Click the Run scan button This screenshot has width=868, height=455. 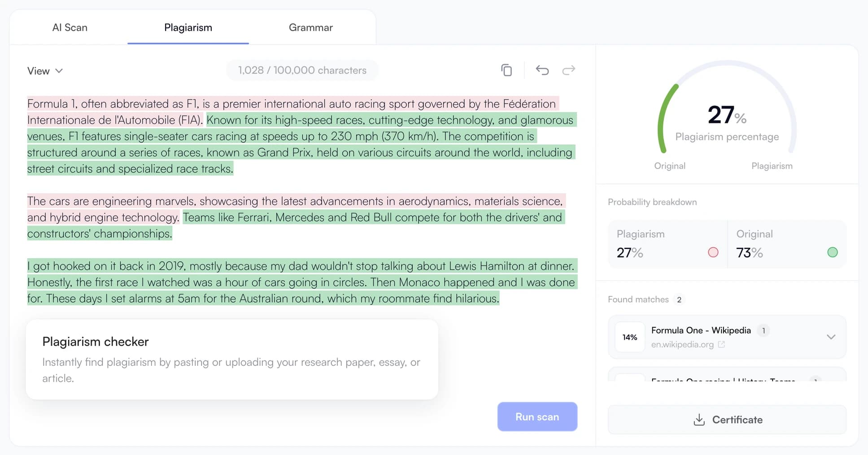(x=537, y=416)
